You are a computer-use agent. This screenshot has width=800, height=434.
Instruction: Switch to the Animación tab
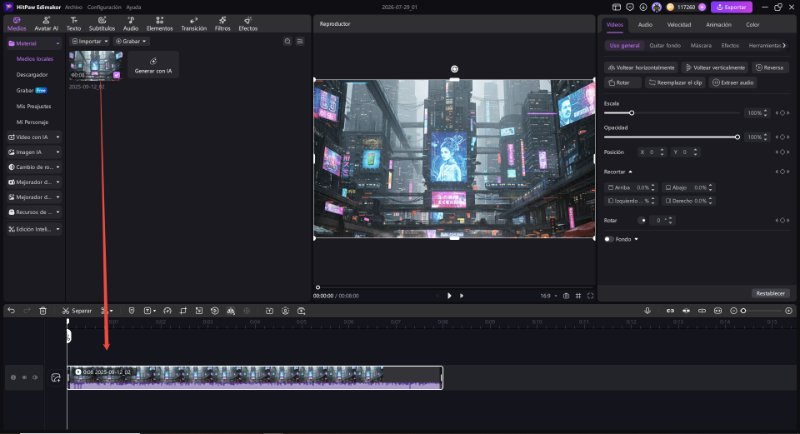pos(718,24)
